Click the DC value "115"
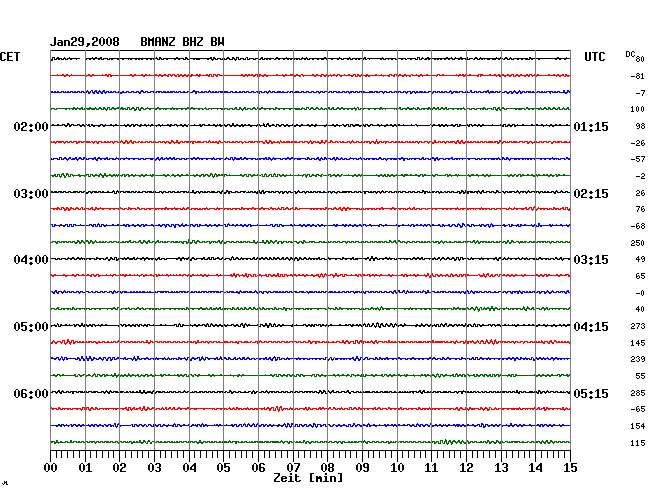650x494 pixels. pyautogui.click(x=638, y=443)
